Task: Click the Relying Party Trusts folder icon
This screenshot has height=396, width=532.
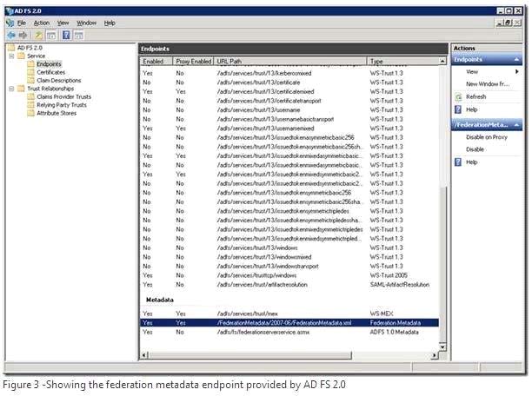Action: tap(31, 105)
